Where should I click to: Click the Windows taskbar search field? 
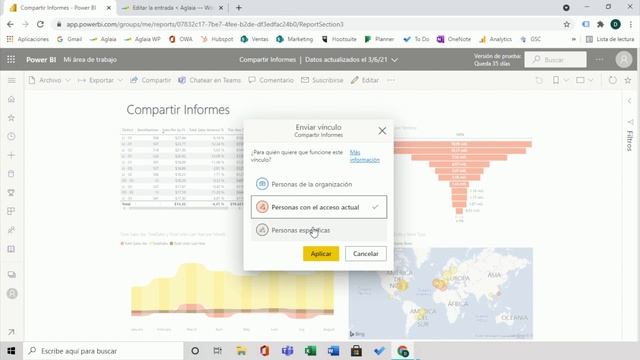103,351
